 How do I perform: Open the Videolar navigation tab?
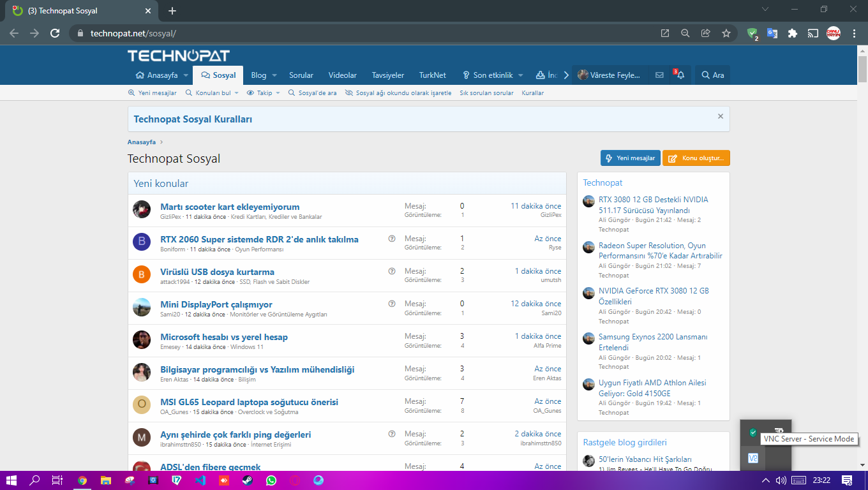tap(343, 75)
